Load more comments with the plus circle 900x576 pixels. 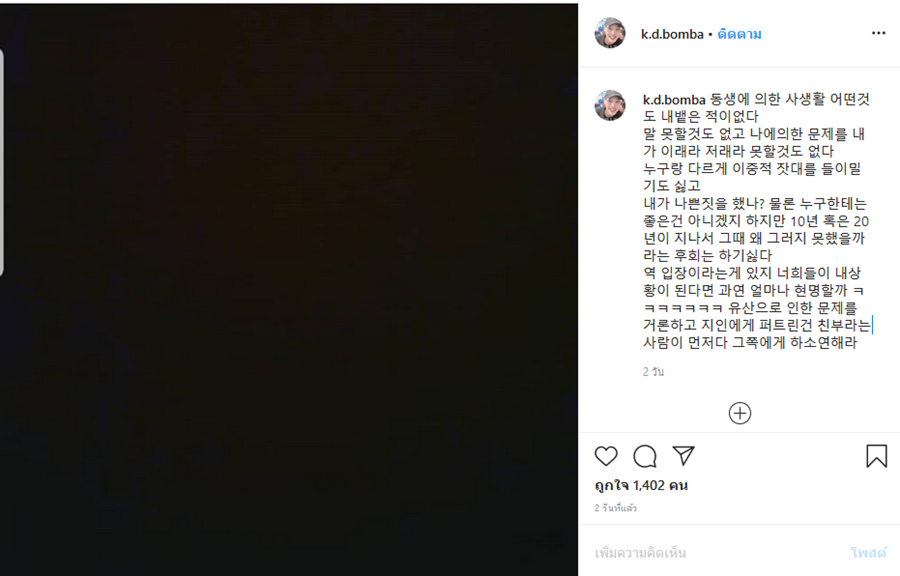click(740, 413)
